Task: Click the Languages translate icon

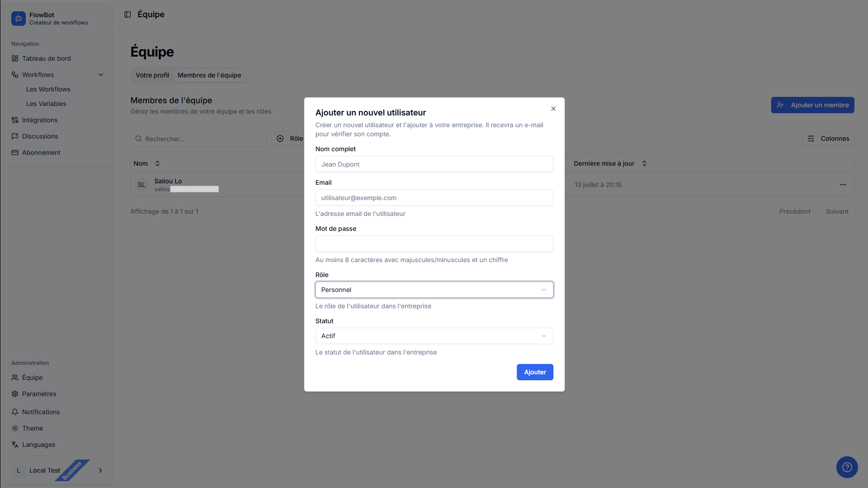Action: pos(15,445)
